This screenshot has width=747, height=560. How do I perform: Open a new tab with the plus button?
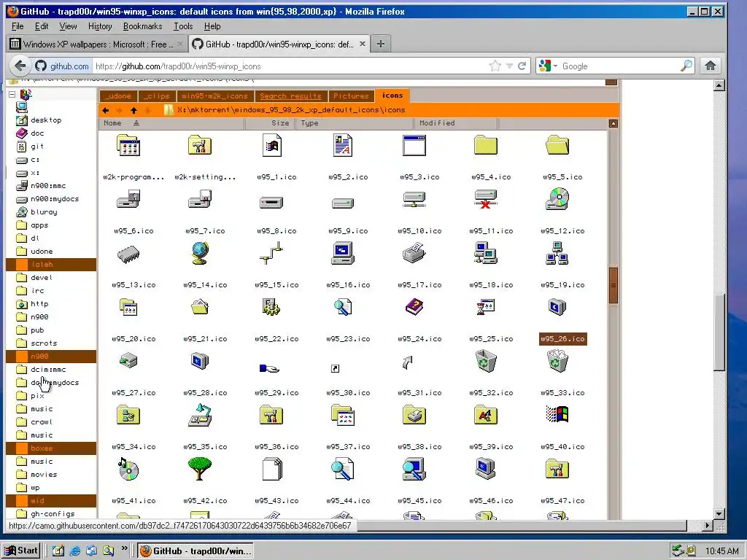(x=380, y=44)
